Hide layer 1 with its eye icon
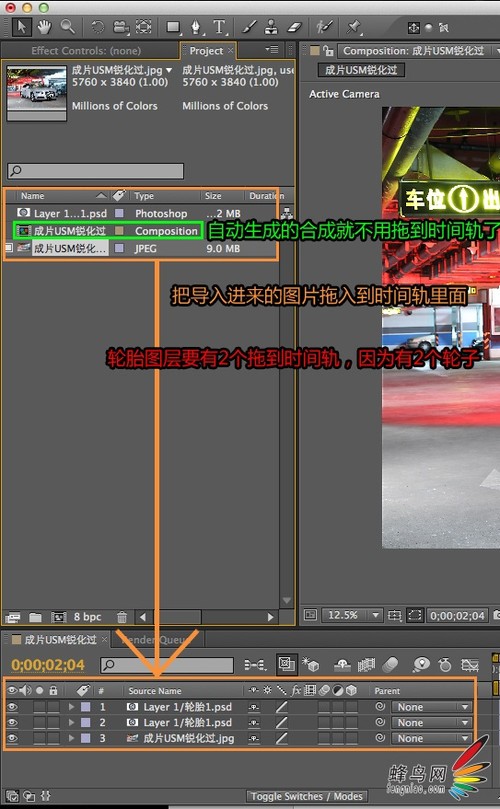This screenshot has width=500, height=809. pyautogui.click(x=12, y=707)
